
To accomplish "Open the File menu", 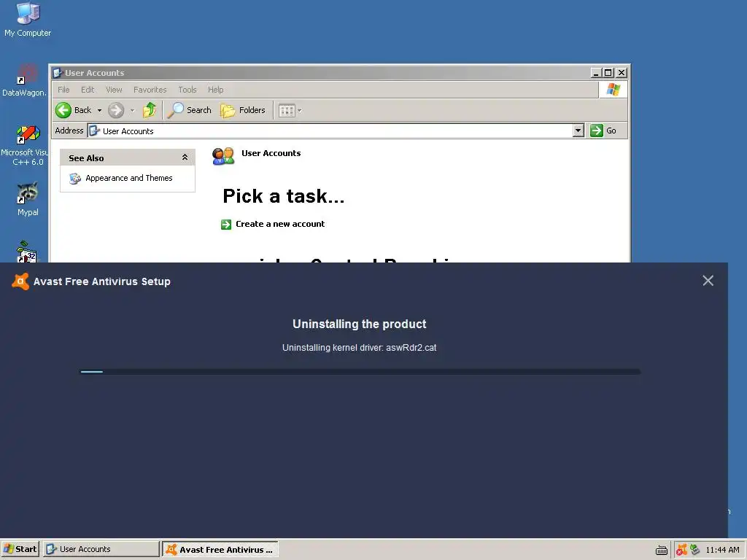I will (63, 90).
